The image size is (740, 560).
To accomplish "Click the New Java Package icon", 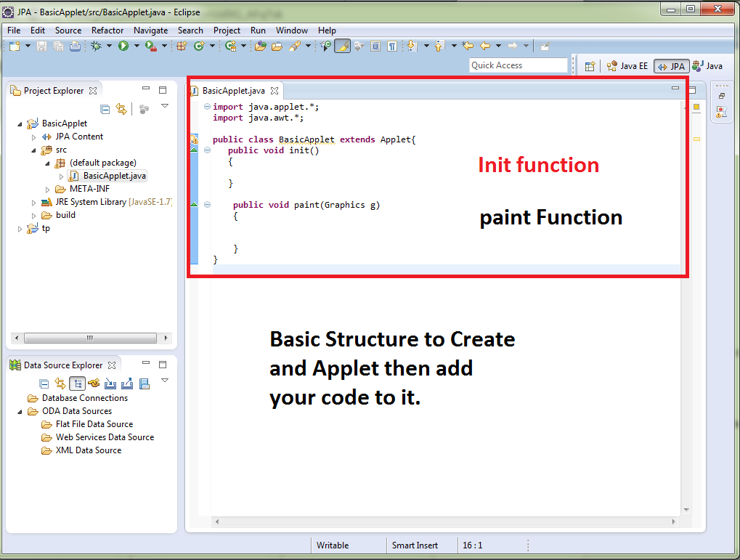I will coord(182,46).
